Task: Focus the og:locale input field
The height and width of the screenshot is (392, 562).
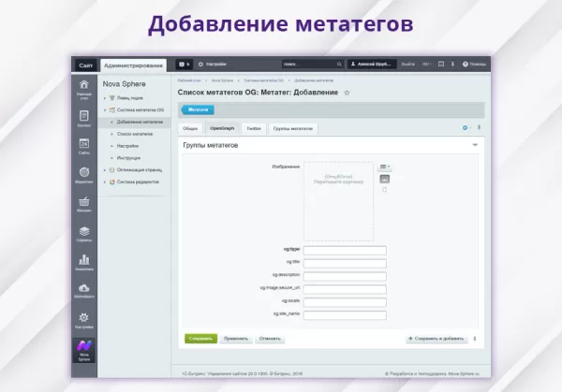Action: click(x=345, y=302)
